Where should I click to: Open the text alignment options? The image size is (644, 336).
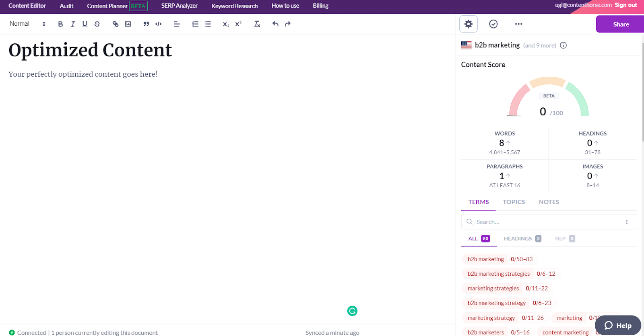coord(177,24)
